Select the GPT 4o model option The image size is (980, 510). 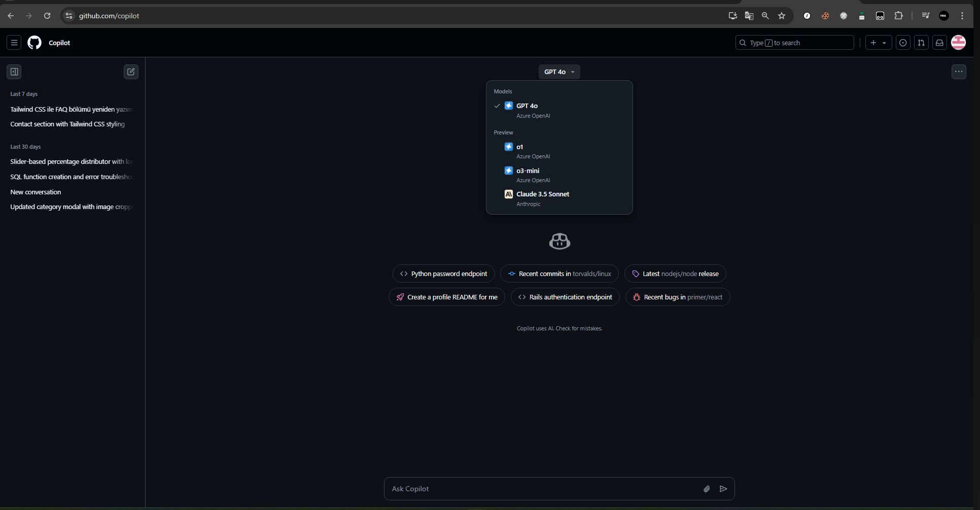pos(559,110)
